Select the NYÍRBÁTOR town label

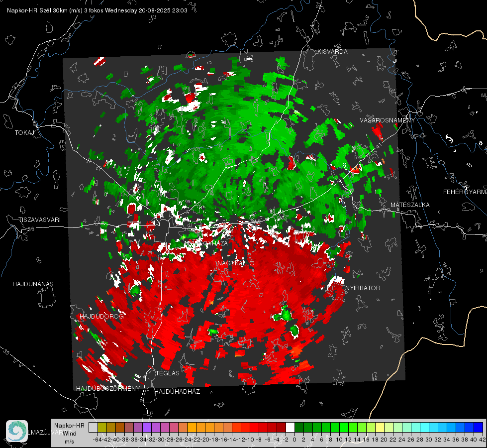coord(363,288)
